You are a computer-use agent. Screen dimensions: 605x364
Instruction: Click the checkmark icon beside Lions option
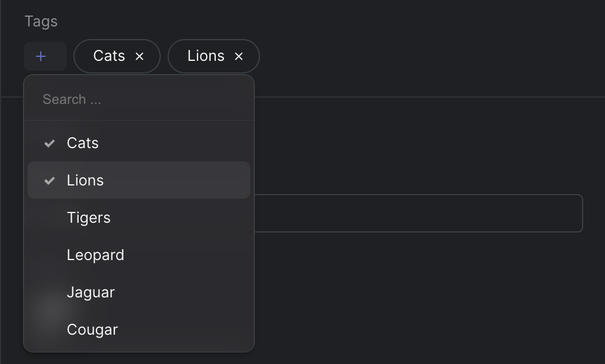[49, 181]
